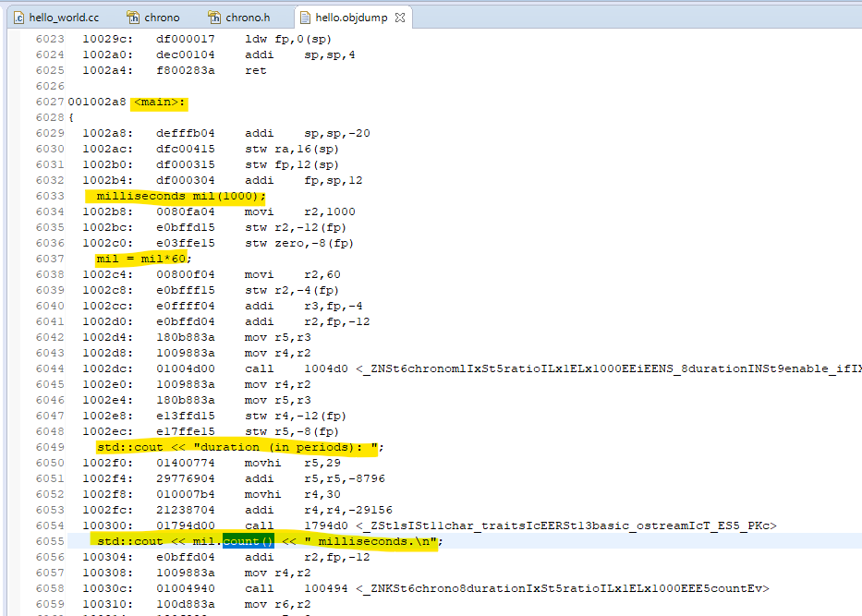
Task: Click the _ZNSt6chronoml mangled symbol name
Action: [609, 368]
